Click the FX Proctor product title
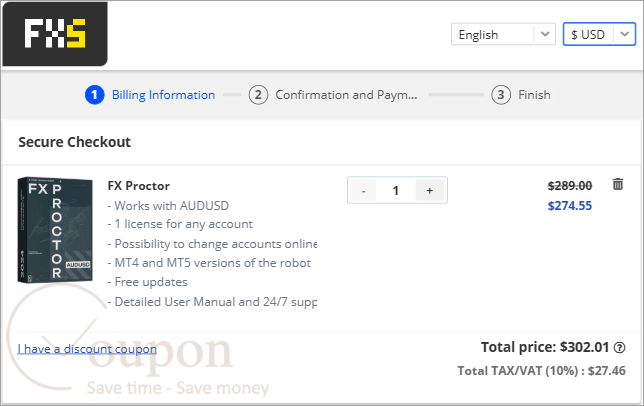644x406 pixels. pos(139,186)
